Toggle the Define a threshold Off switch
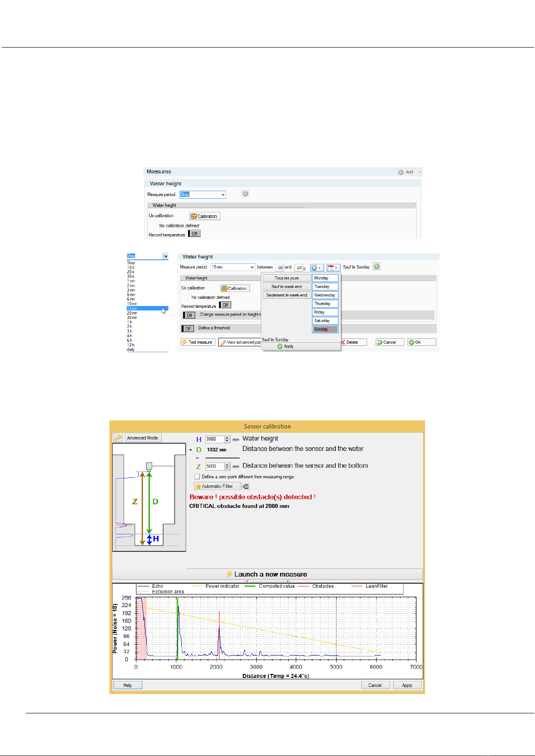Image resolution: width=535 pixels, height=756 pixels. [188, 328]
